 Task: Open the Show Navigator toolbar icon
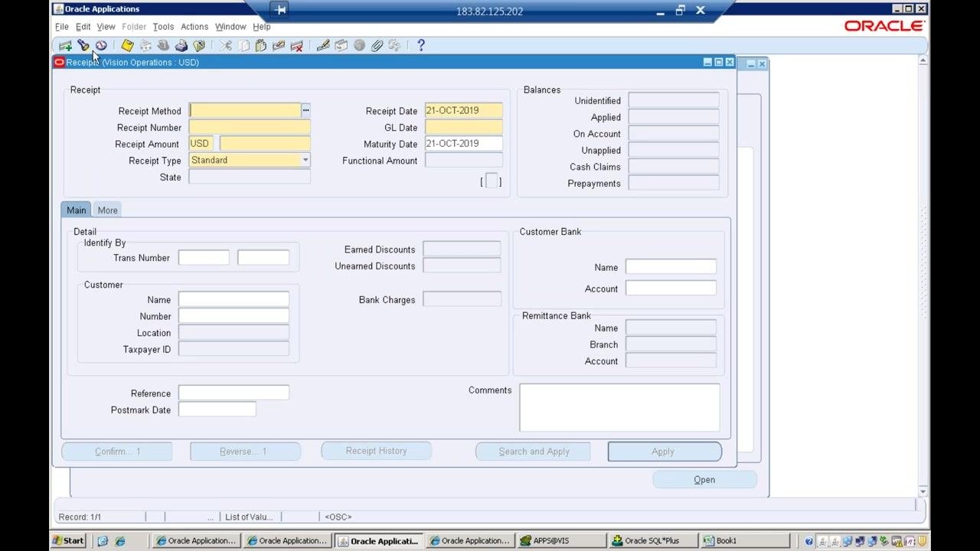point(101,46)
